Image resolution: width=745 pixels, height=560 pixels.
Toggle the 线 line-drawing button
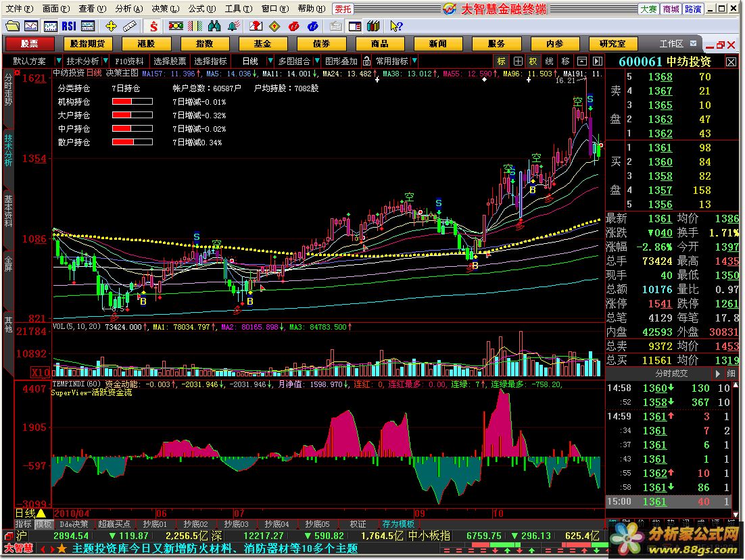pyautogui.click(x=549, y=61)
